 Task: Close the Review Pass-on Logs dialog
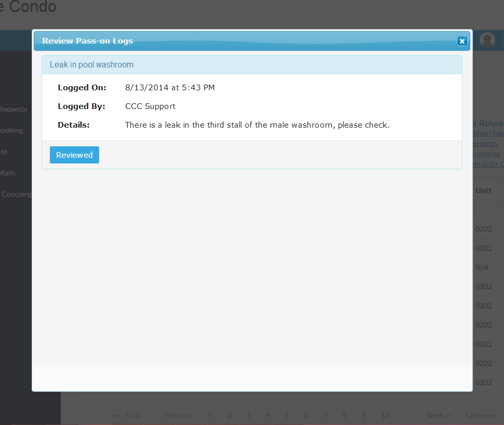click(461, 41)
